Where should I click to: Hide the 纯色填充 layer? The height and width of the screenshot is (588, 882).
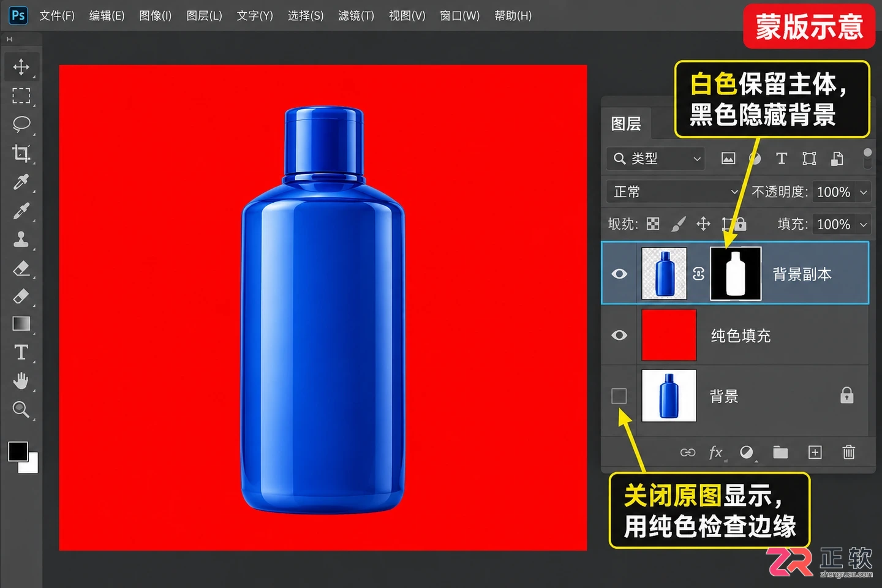619,335
